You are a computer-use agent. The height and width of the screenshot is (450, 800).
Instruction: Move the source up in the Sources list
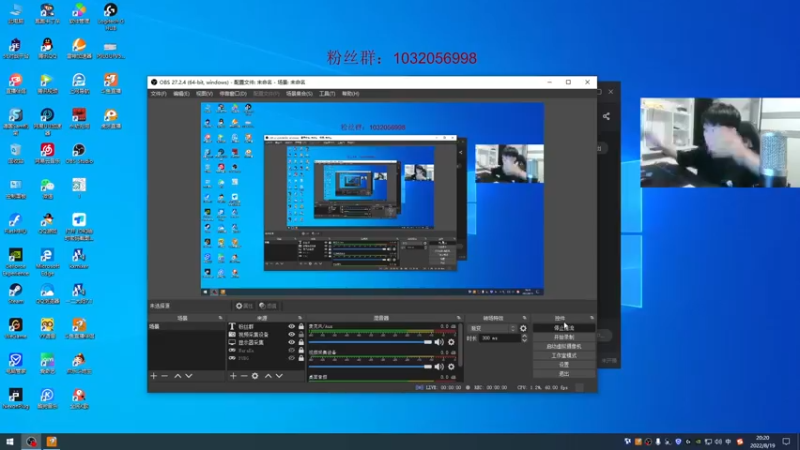click(268, 376)
